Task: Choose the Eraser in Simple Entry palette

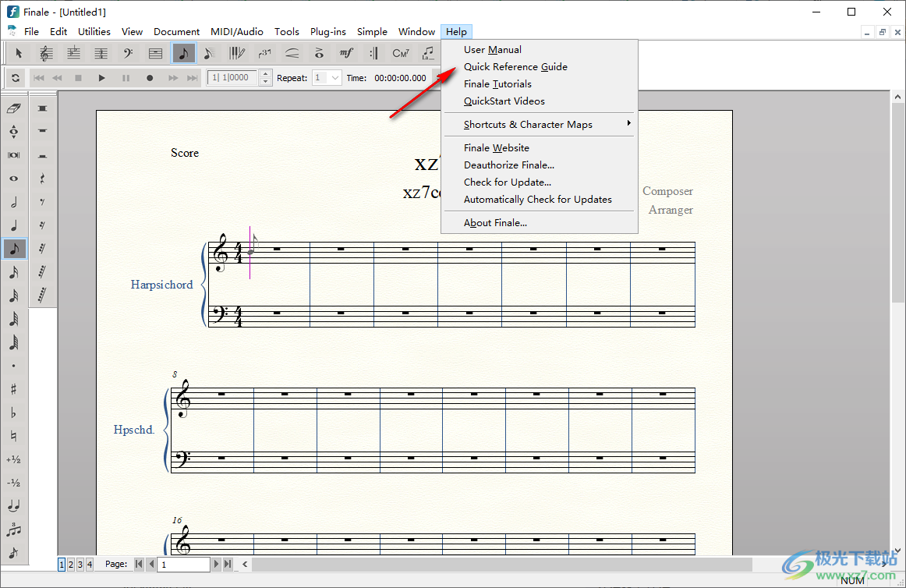Action: tap(13, 108)
